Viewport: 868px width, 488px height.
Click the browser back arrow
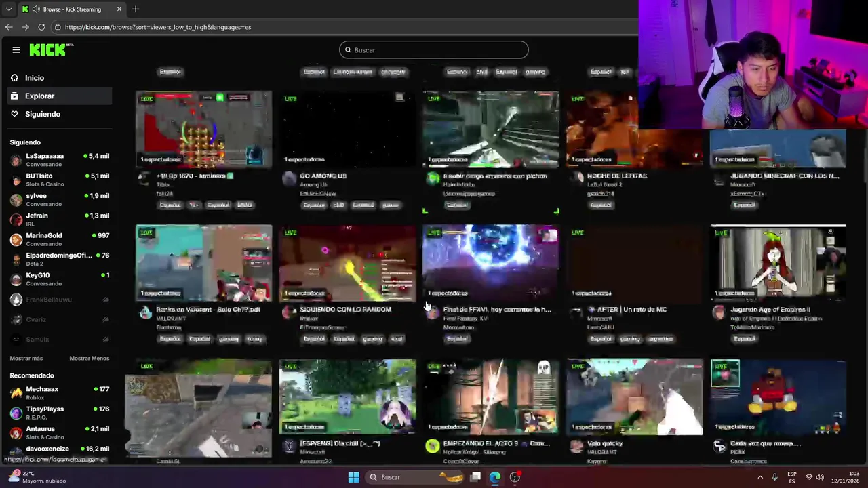tap(9, 27)
